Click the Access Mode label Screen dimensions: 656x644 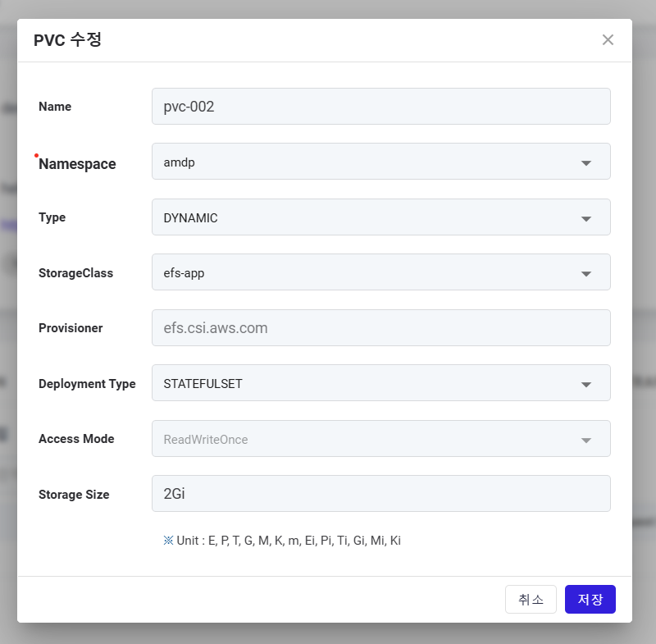(76, 439)
